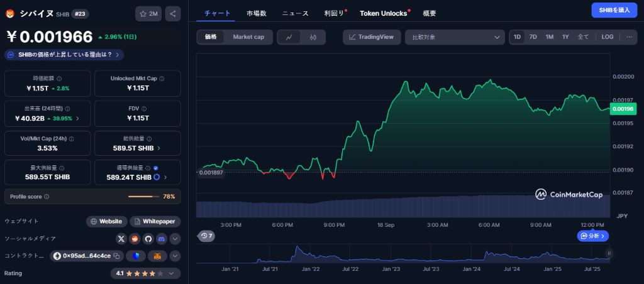This screenshot has height=284, width=644.
Task: Set chart range to 7D
Action: [x=533, y=37]
